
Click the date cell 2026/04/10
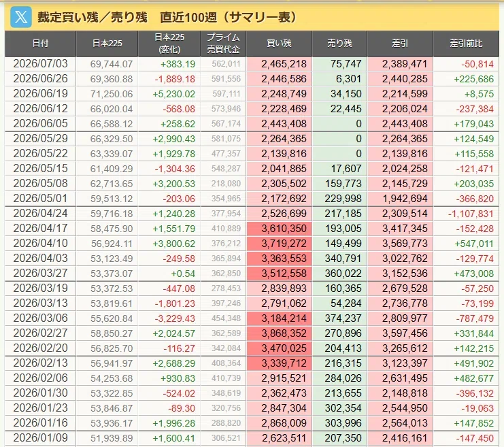point(41,243)
